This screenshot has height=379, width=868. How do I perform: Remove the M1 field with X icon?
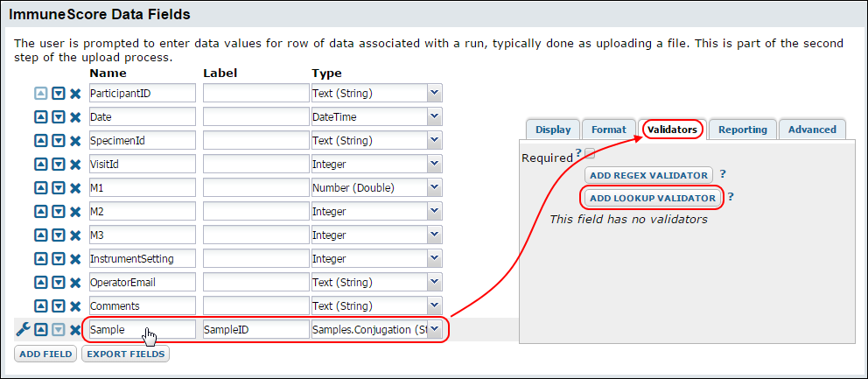coord(75,188)
